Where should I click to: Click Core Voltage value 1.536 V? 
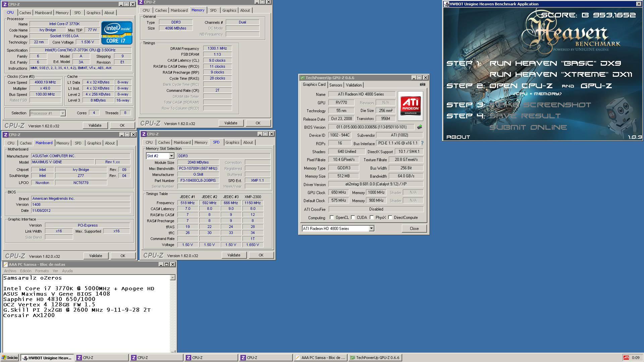point(88,42)
